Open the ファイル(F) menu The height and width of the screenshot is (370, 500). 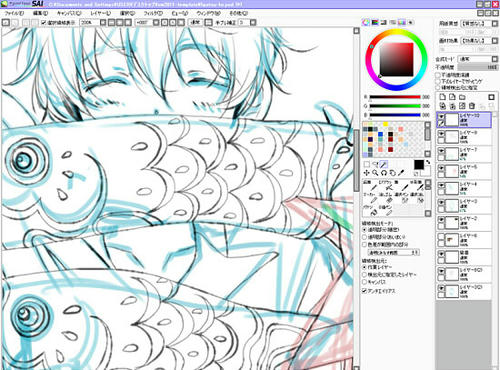point(14,13)
